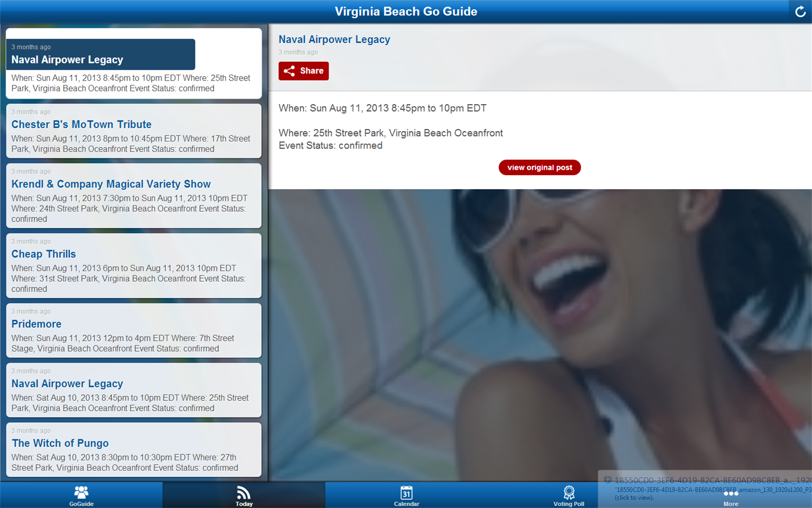Click the Naval Airpower Legacy detail title
Viewport: 812px width, 508px height.
pos(334,39)
